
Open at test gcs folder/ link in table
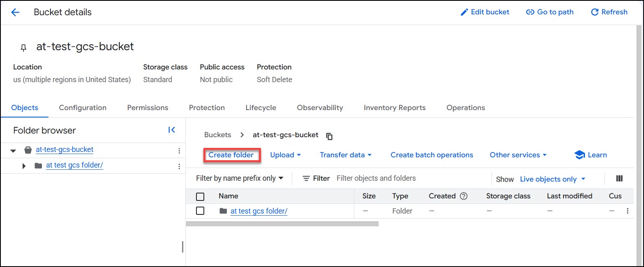click(x=259, y=211)
